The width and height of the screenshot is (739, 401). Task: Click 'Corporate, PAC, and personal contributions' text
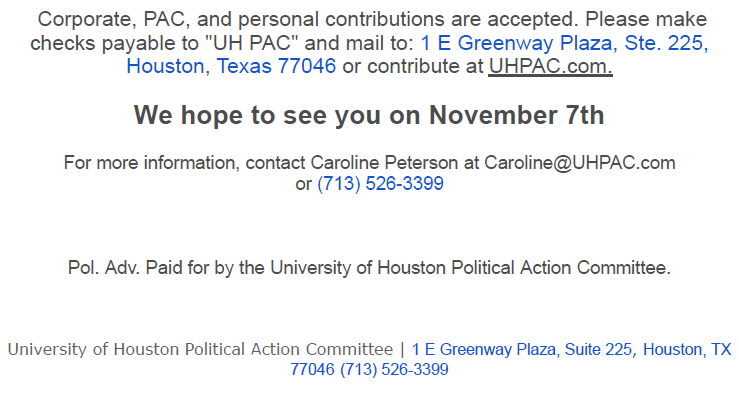point(241,20)
